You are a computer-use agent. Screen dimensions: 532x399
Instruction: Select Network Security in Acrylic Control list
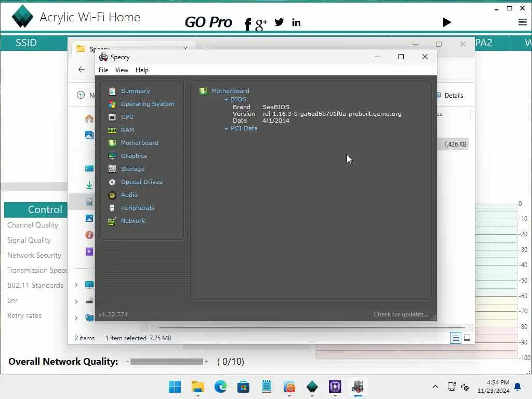[x=34, y=255]
